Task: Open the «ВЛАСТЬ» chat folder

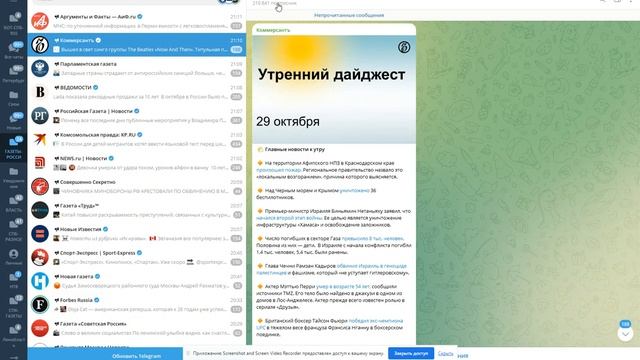Action: (13, 204)
